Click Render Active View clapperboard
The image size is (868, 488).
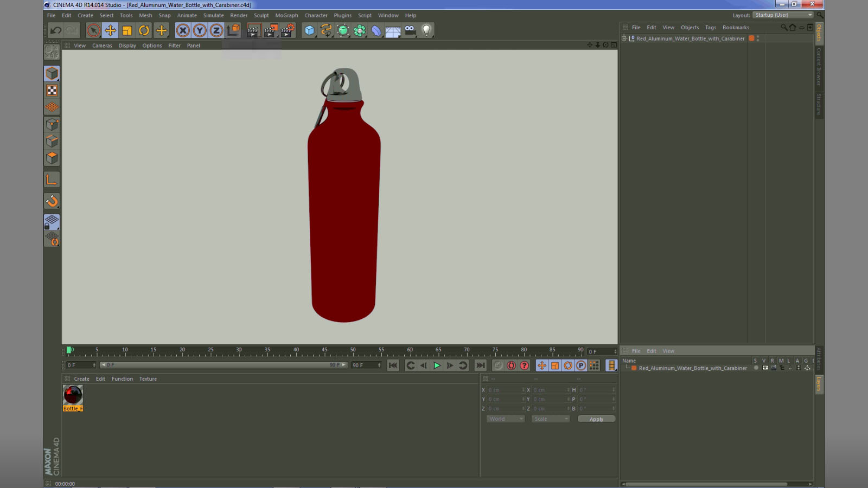tap(253, 30)
